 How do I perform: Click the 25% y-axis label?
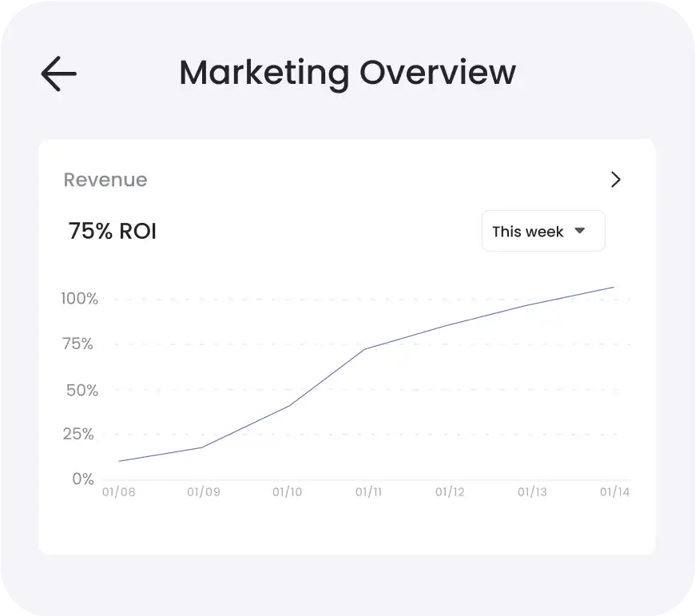[x=79, y=435]
